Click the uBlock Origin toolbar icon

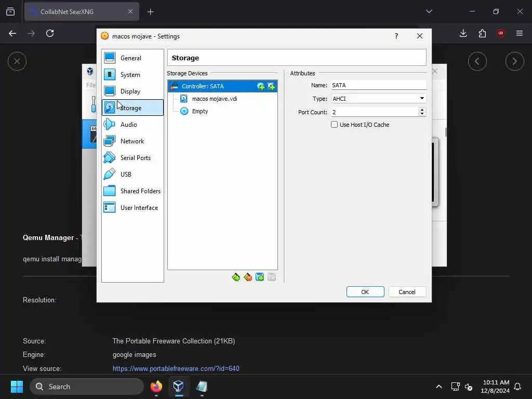click(501, 33)
